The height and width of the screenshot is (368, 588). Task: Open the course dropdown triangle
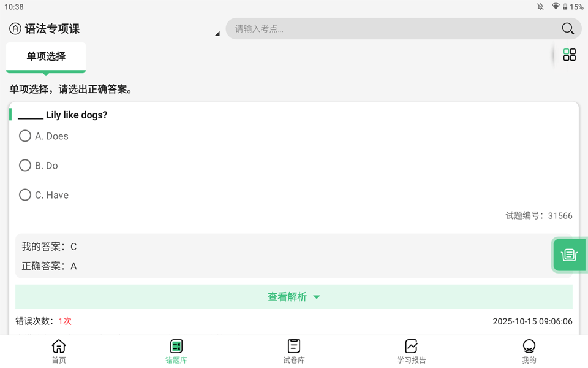click(217, 34)
